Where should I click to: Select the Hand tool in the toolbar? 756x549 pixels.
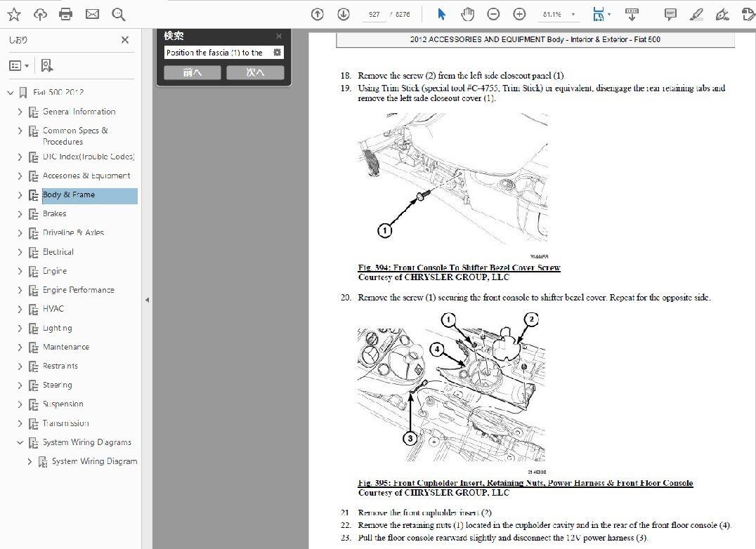click(x=467, y=13)
